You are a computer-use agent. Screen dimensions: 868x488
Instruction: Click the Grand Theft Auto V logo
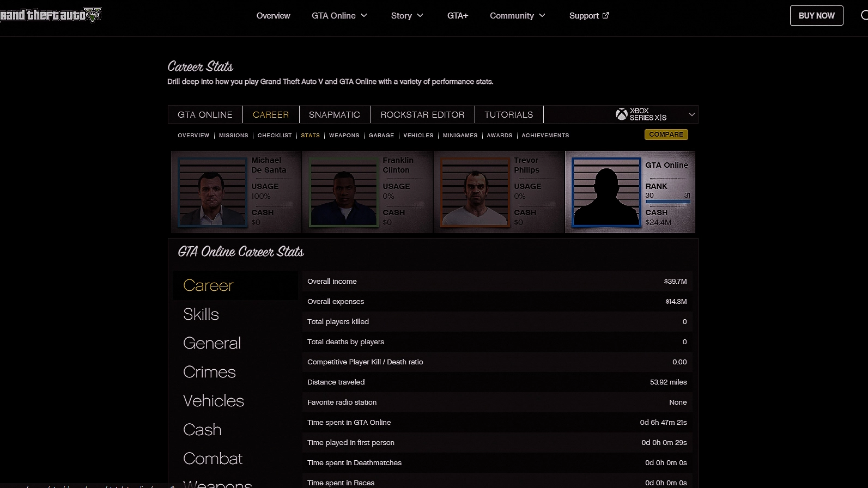[x=51, y=15]
